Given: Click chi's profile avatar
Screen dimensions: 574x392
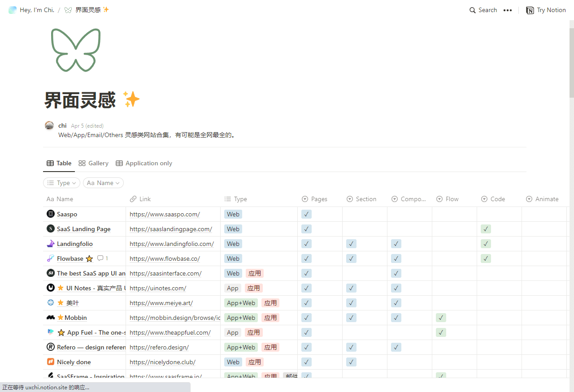Looking at the screenshot, I should (49, 125).
